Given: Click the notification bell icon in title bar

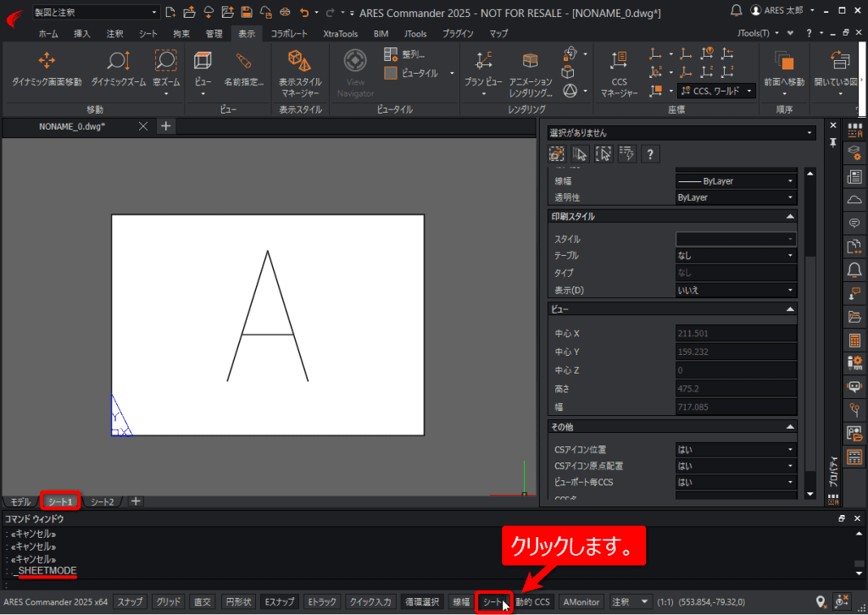Looking at the screenshot, I should [736, 11].
